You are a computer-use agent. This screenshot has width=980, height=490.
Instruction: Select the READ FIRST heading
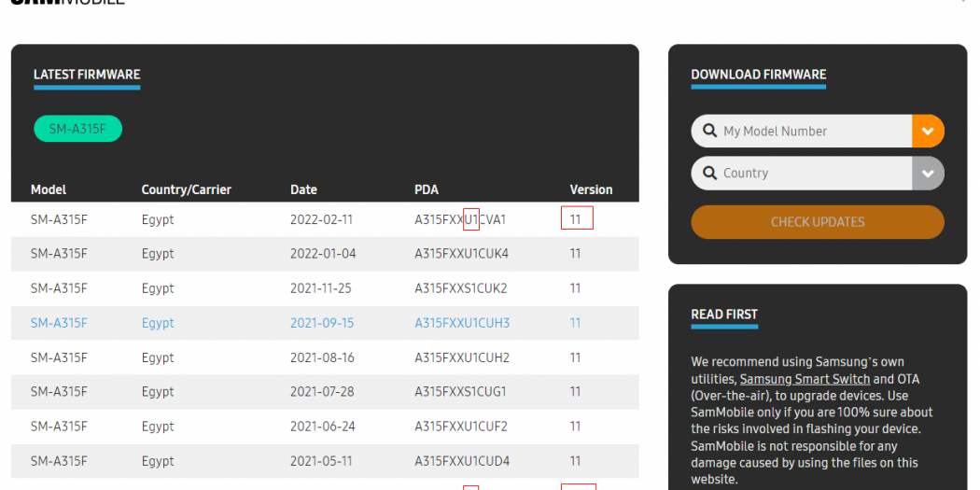click(724, 315)
